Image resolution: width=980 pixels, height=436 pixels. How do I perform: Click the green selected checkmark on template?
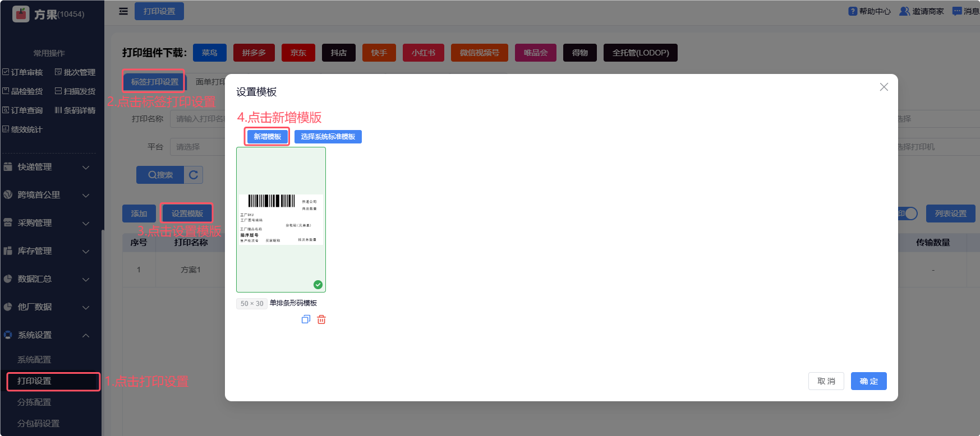(x=318, y=285)
